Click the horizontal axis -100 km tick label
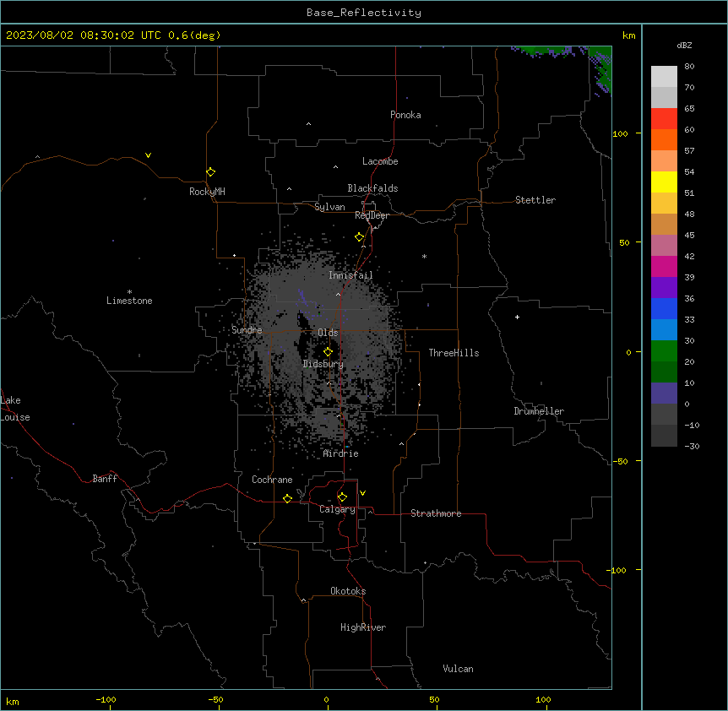 click(106, 699)
